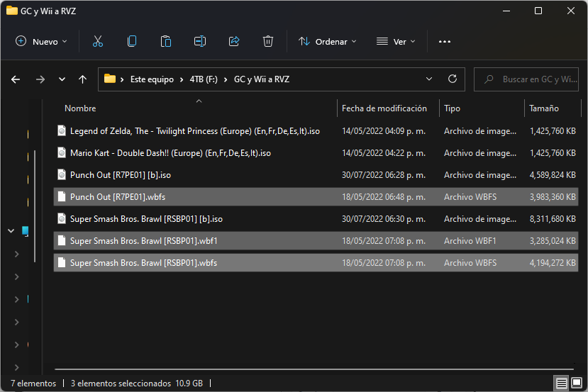Click size value 4,589,824 KB
This screenshot has height=392, width=588.
tap(553, 175)
